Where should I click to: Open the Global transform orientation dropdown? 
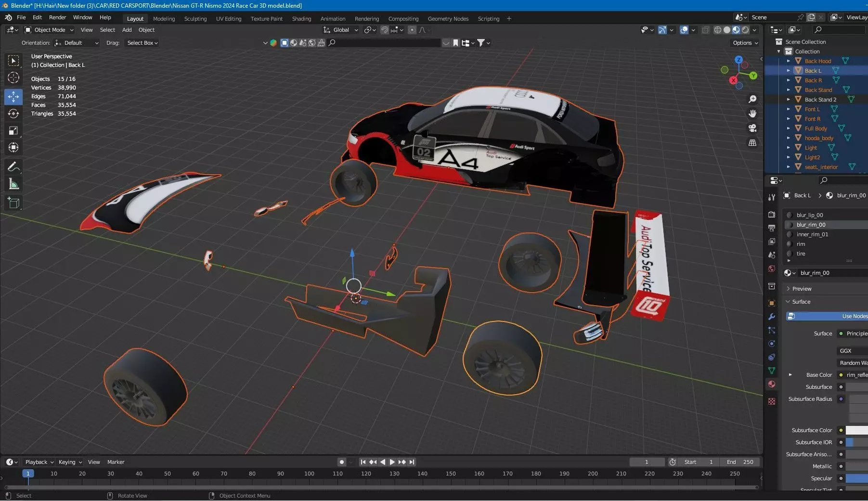coord(341,30)
